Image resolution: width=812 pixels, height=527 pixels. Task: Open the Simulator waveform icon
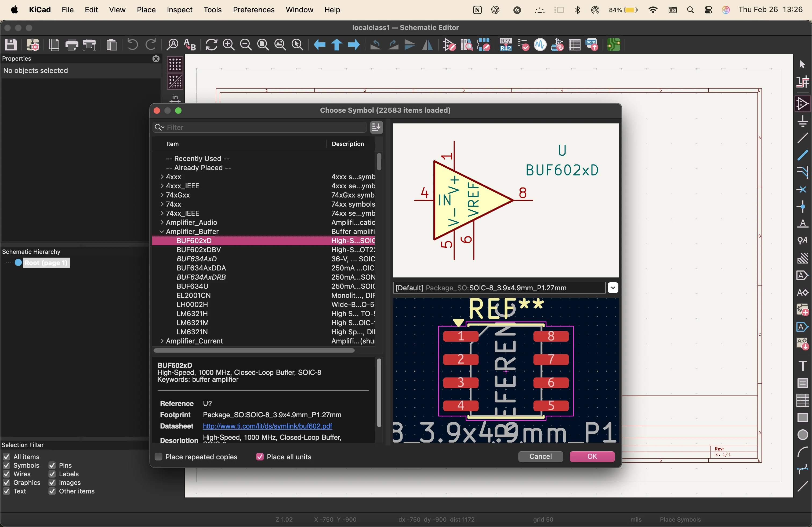[x=540, y=45]
